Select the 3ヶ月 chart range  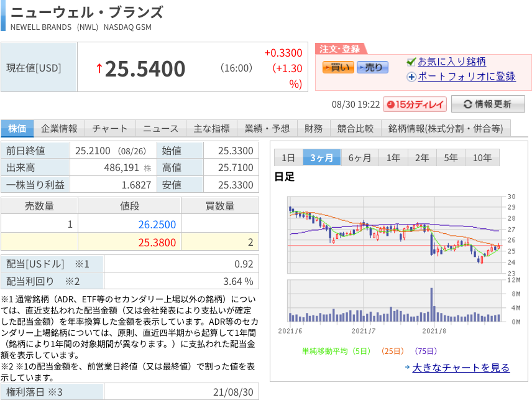[x=322, y=157]
